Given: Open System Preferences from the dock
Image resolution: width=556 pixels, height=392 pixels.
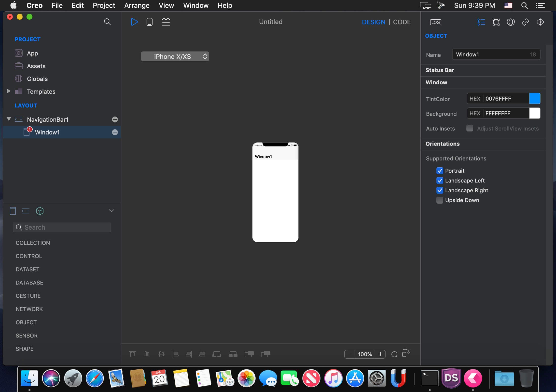Looking at the screenshot, I should tap(376, 378).
